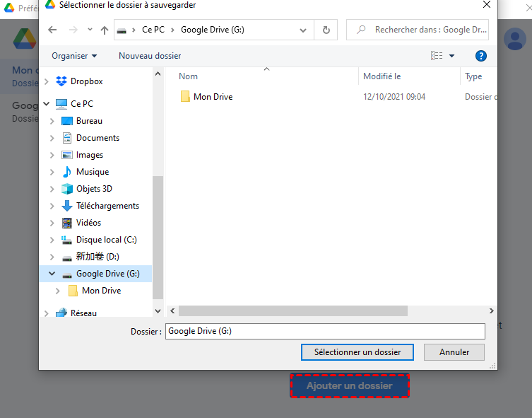Click Ajouter un dossier in Preferences window
Viewport: 532px width, 418px height.
[350, 385]
